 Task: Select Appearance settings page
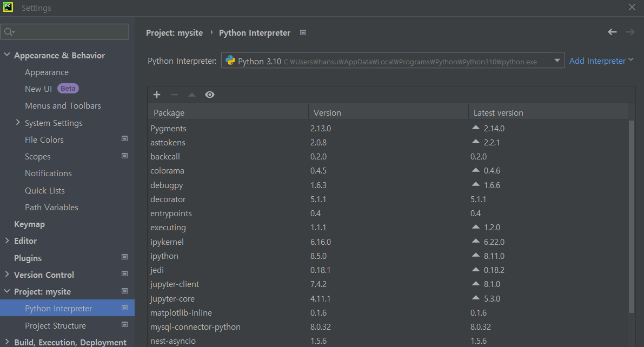click(47, 72)
